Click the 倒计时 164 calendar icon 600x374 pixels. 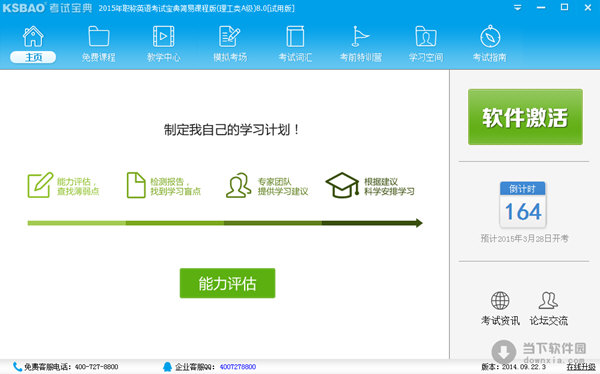(523, 205)
